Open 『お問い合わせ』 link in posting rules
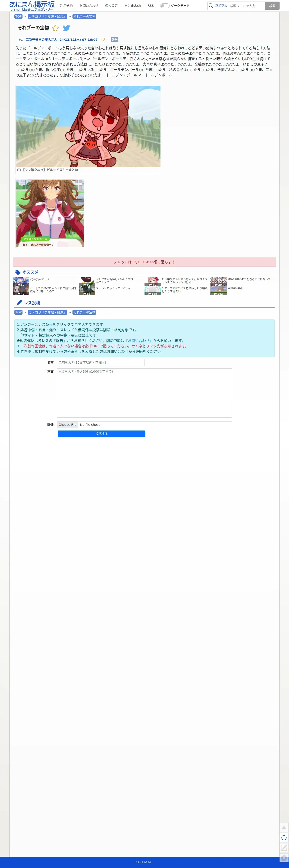289x868 pixels. click(x=139, y=341)
